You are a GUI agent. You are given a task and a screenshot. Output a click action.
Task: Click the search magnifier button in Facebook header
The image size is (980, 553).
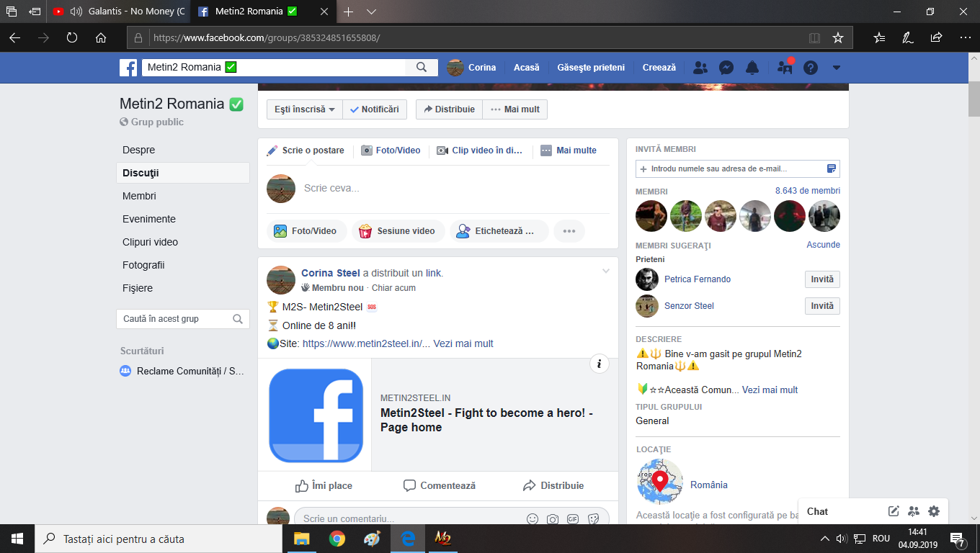[422, 68]
